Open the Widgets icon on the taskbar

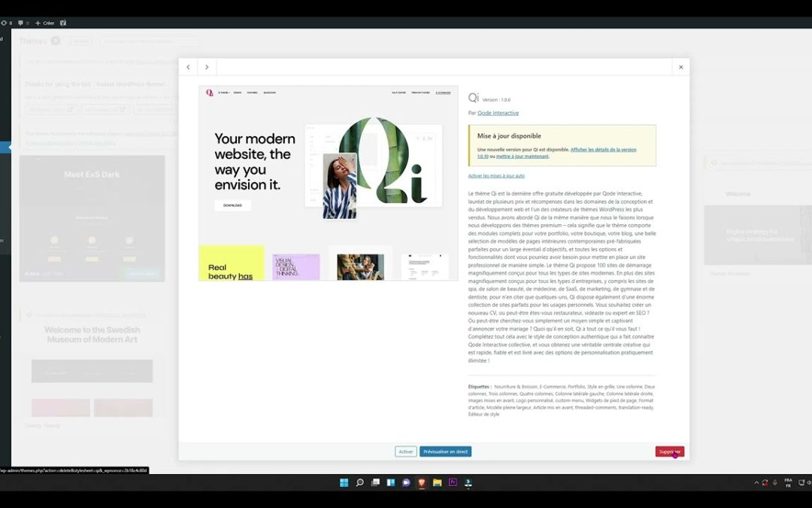click(390, 482)
